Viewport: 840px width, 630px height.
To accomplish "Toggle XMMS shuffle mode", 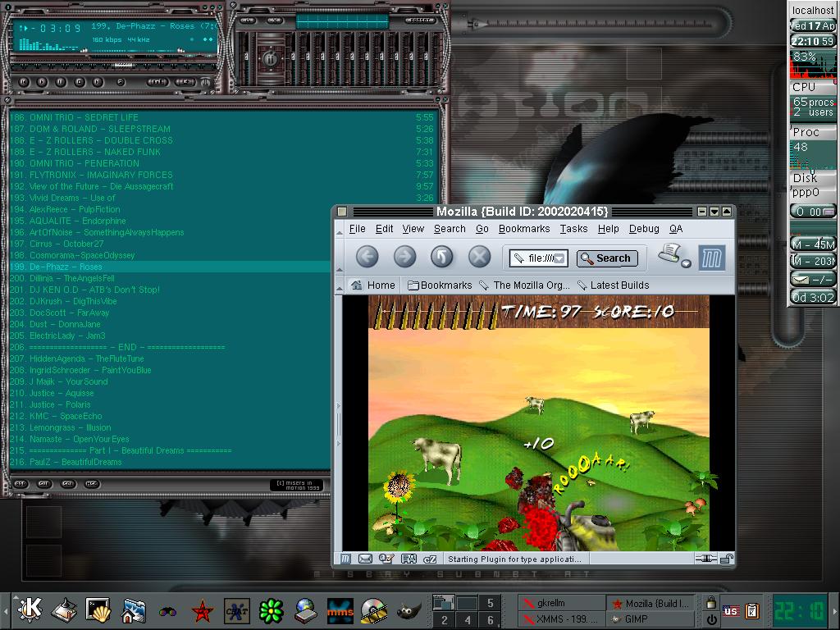I will (x=157, y=82).
